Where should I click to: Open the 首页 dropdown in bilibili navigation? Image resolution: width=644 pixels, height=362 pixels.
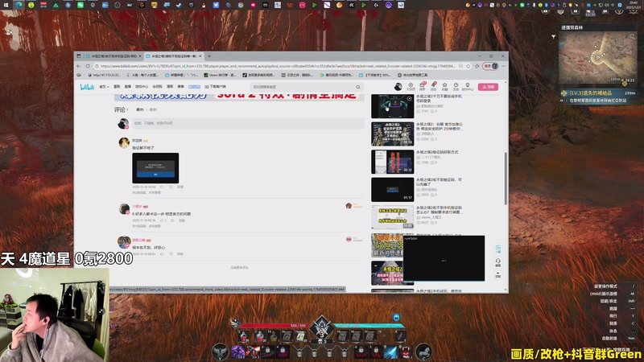[104, 87]
